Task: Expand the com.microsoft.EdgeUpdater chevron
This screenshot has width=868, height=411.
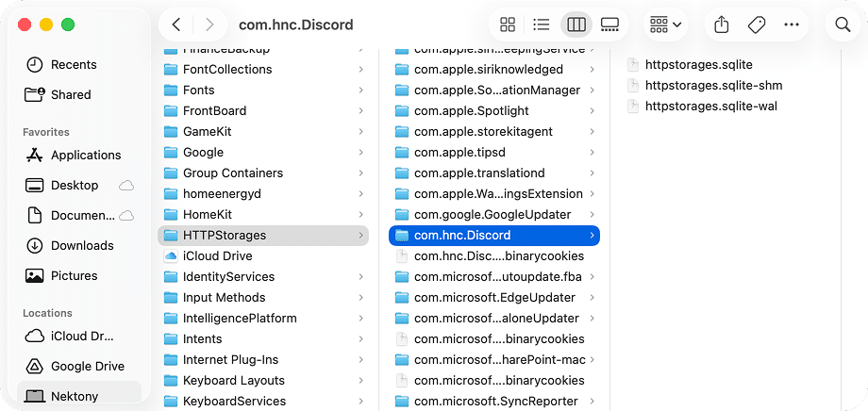Action: point(592,298)
